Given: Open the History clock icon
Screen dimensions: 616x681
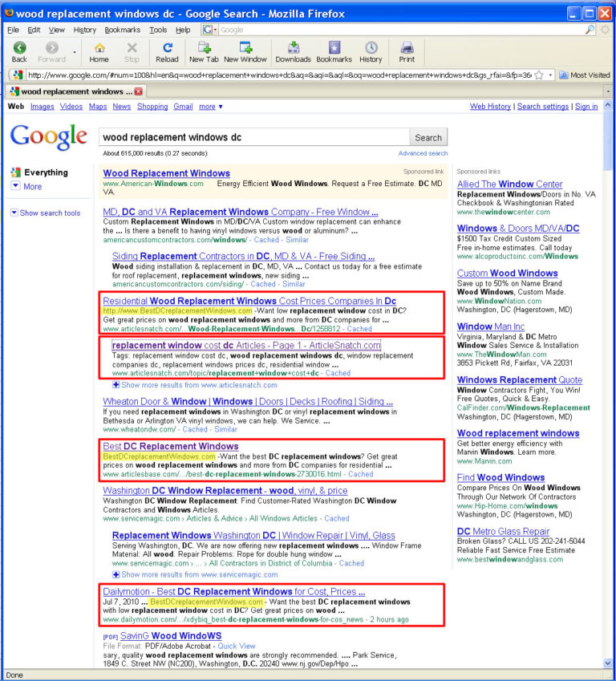Looking at the screenshot, I should 371,47.
